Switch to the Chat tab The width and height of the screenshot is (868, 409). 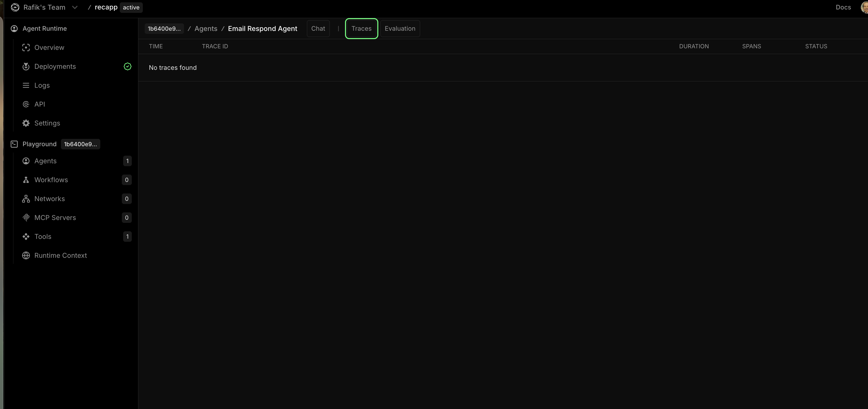[318, 29]
